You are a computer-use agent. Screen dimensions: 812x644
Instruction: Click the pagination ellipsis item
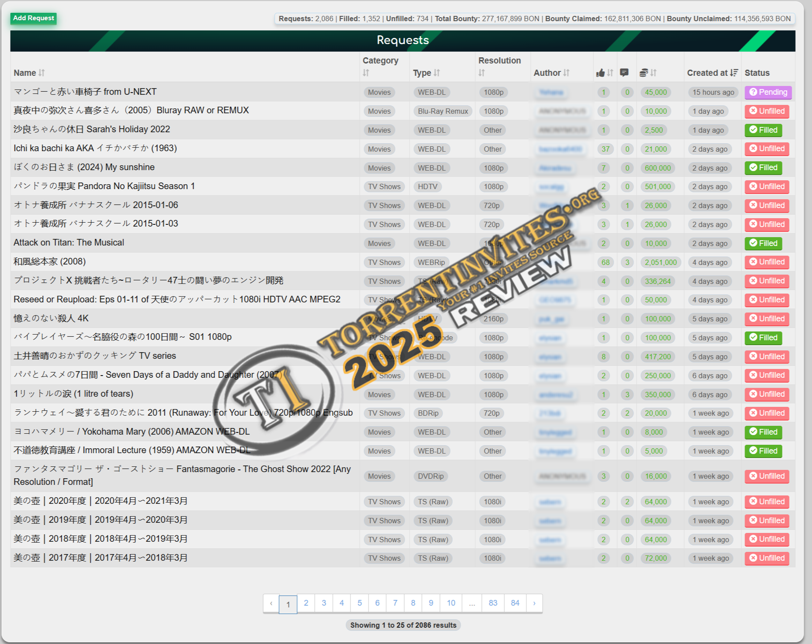472,603
